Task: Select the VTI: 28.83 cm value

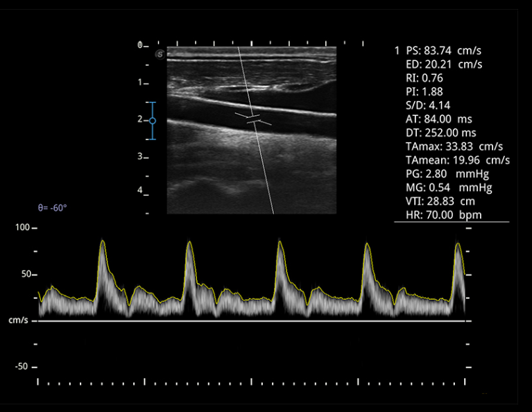Action: (x=440, y=201)
